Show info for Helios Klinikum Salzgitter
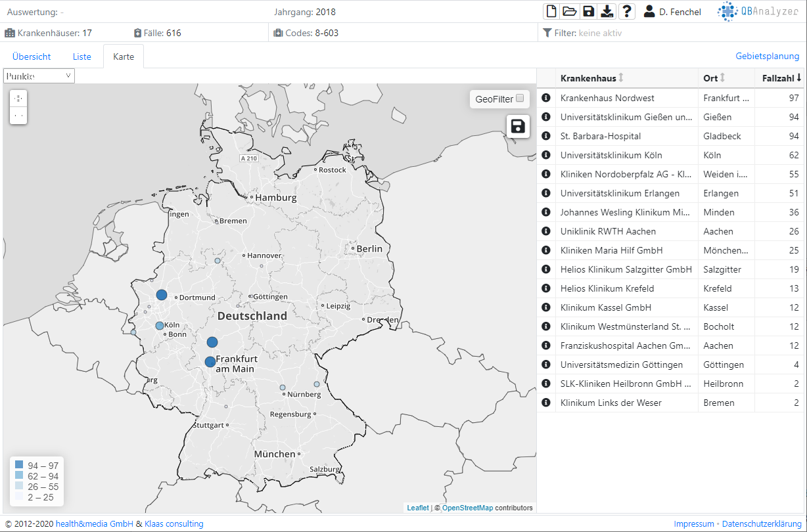Viewport: 807px width, 532px height. coord(545,269)
